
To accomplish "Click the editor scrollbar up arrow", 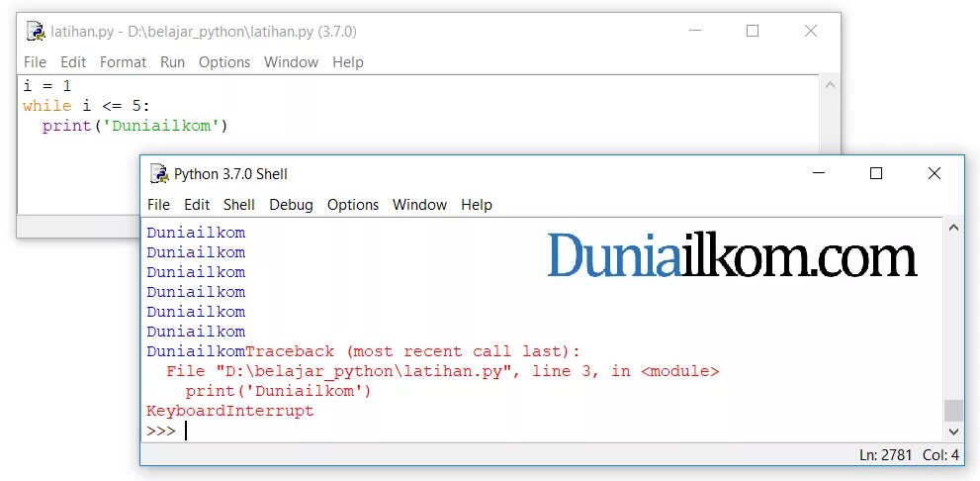I will click(830, 85).
